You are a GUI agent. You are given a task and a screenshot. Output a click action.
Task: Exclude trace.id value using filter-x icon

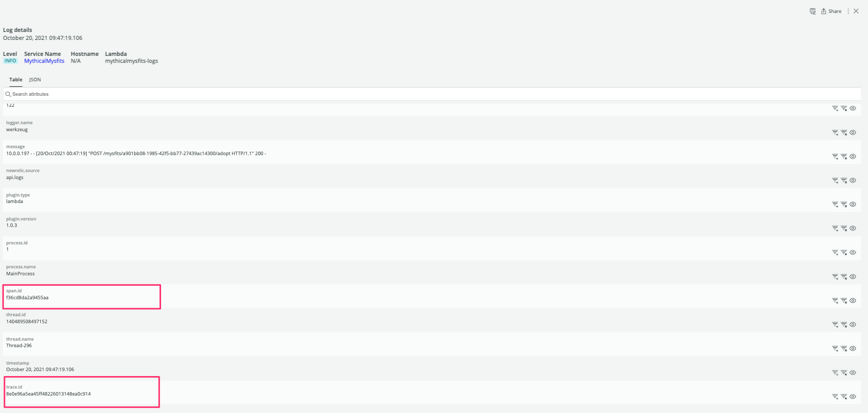click(844, 397)
